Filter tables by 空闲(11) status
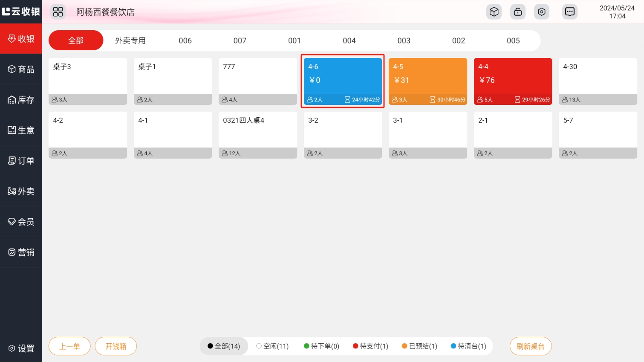This screenshot has width=644, height=362. click(272, 346)
